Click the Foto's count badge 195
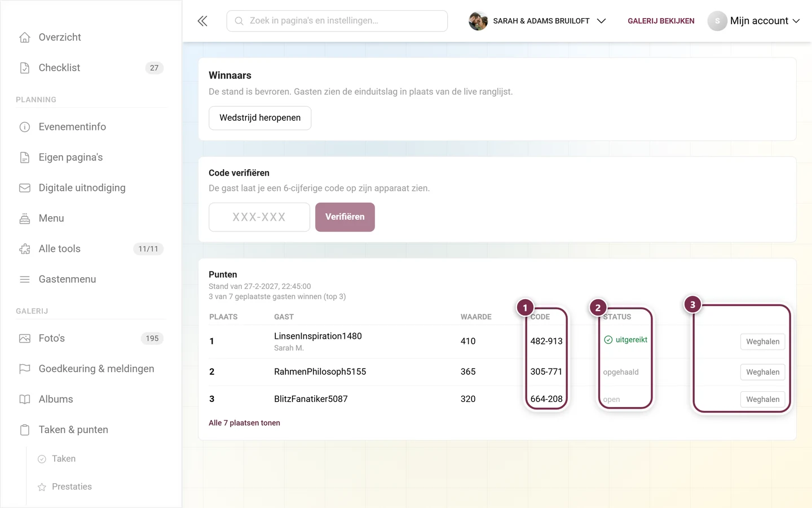The height and width of the screenshot is (508, 812). point(152,339)
